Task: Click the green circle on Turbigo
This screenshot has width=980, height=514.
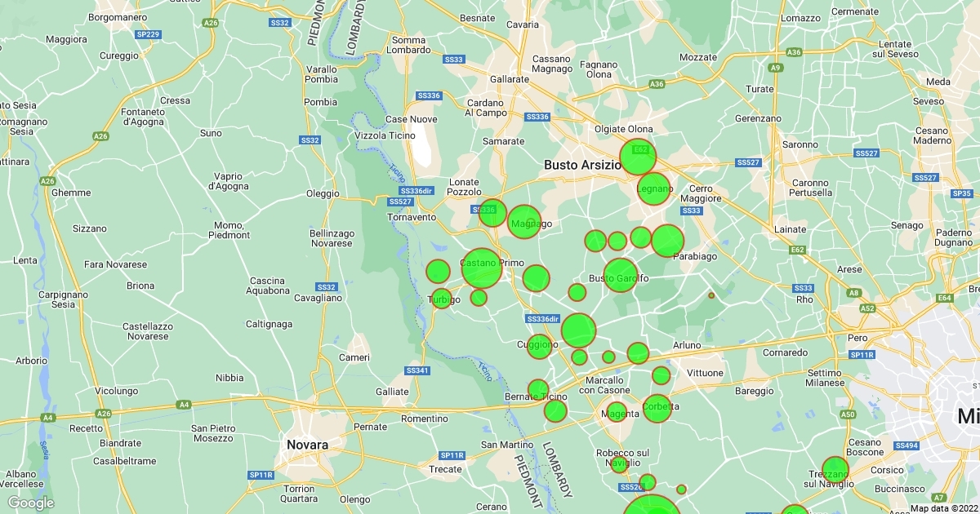Action: click(442, 299)
